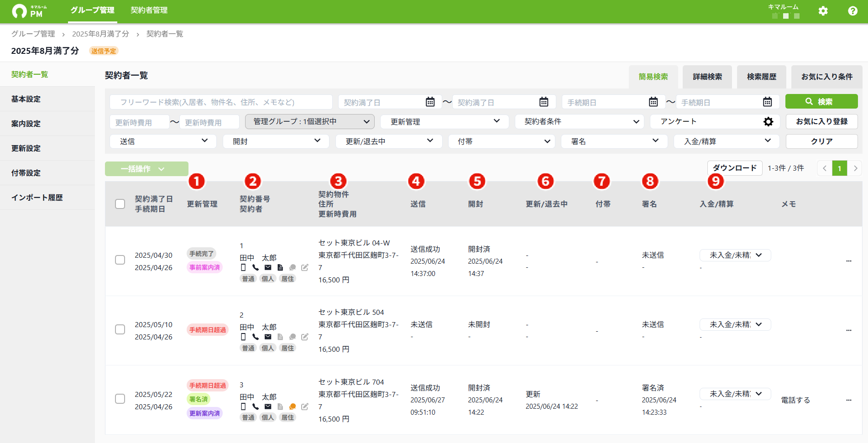This screenshot has height=443, width=868.
Task: Open the 一括操作 bulk action dropdown
Action: coord(146,169)
